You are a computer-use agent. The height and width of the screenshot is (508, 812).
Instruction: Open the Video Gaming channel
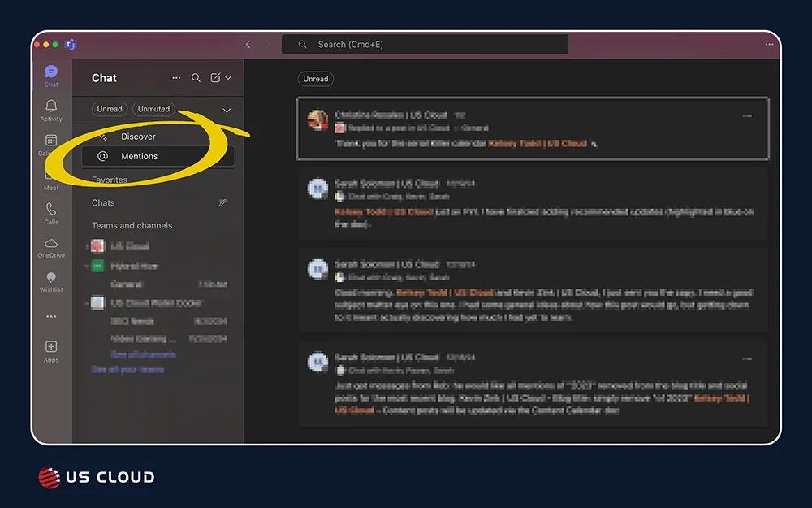point(169,338)
